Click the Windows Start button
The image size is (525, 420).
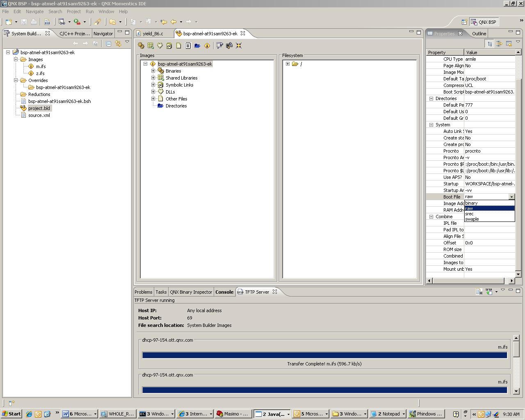tap(11, 414)
